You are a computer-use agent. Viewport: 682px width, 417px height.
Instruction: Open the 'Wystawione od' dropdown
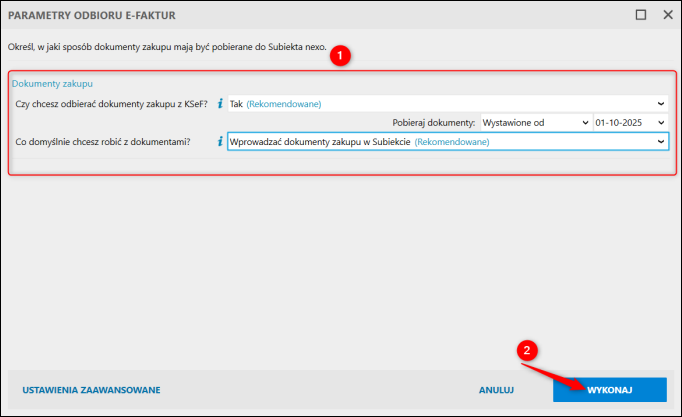(x=536, y=123)
